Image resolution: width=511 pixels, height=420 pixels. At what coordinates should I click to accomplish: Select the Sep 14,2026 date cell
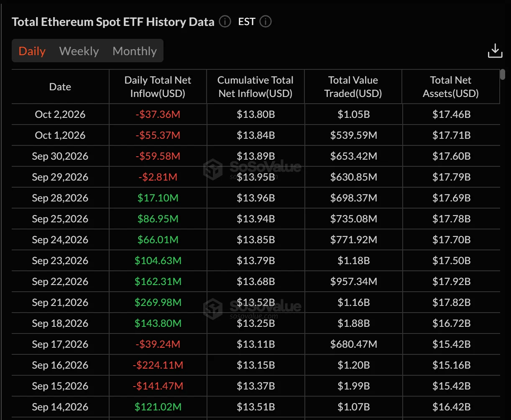coord(60,407)
